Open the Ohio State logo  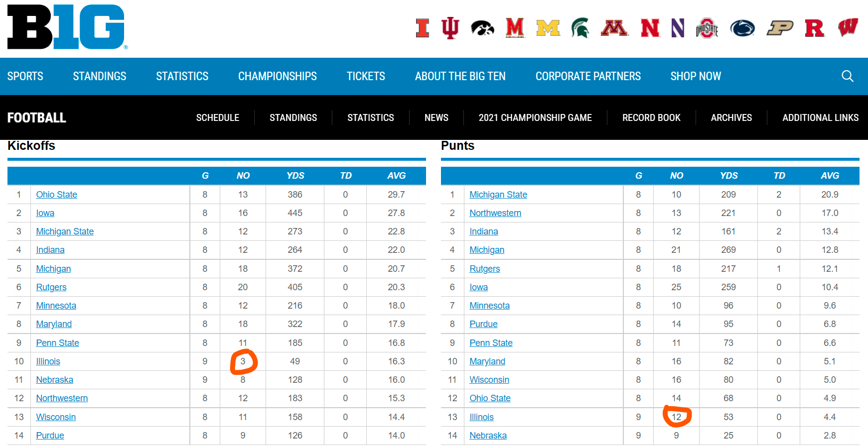(707, 28)
